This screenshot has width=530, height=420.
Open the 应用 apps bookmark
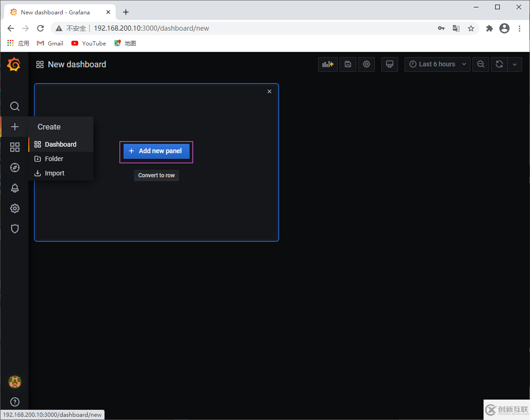pyautogui.click(x=18, y=43)
